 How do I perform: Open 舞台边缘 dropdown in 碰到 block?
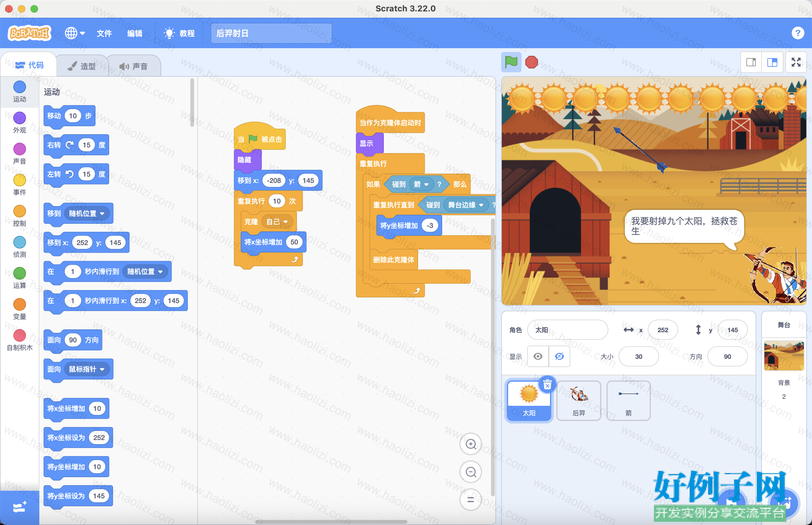coord(466,204)
